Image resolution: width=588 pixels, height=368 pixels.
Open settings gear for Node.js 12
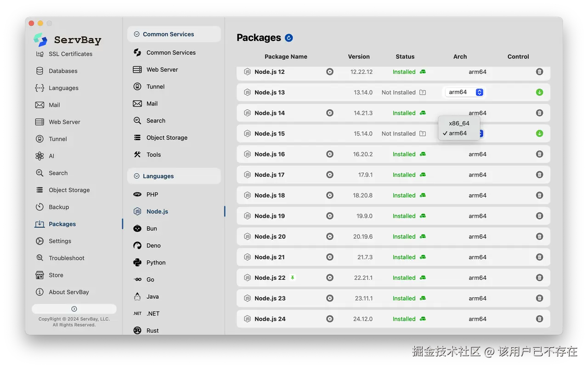[330, 72]
